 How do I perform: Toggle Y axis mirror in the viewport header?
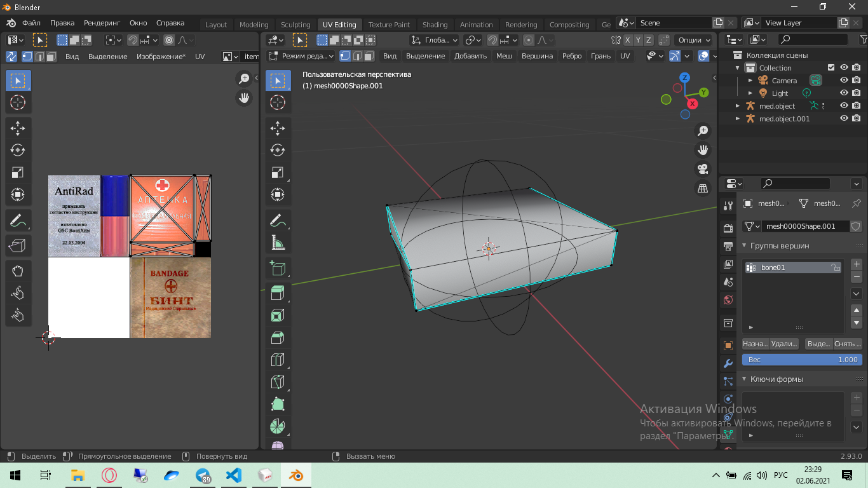(x=638, y=40)
